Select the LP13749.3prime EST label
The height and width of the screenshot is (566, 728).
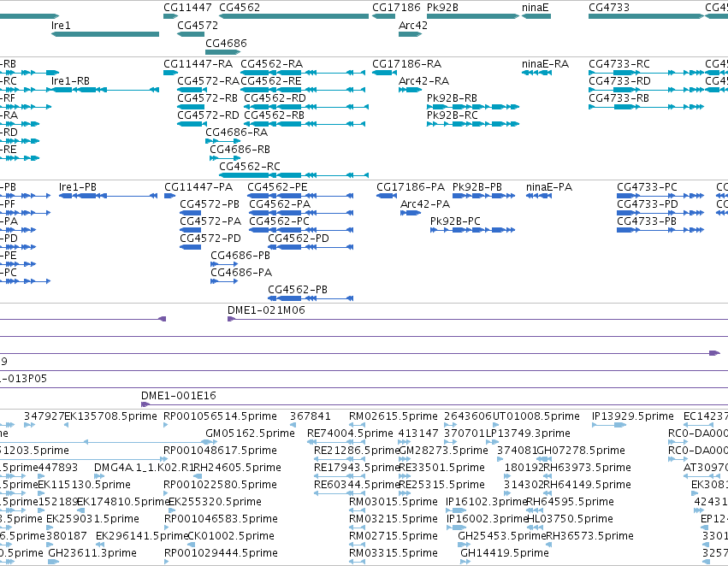[x=528, y=433]
